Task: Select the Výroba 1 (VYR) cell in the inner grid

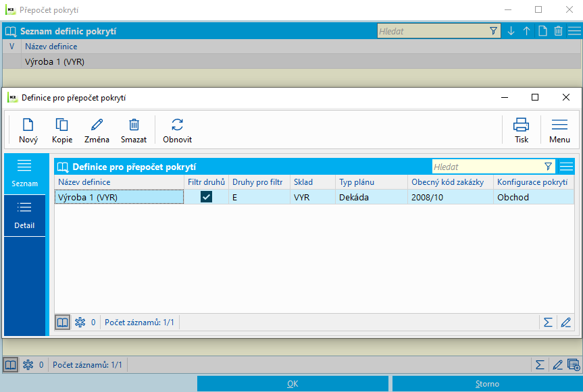Action: [119, 197]
